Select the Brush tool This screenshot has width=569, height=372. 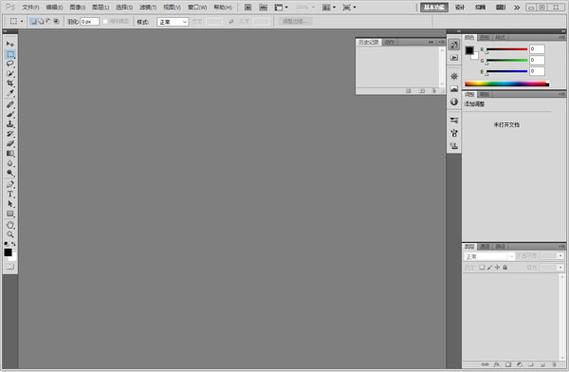(10, 115)
